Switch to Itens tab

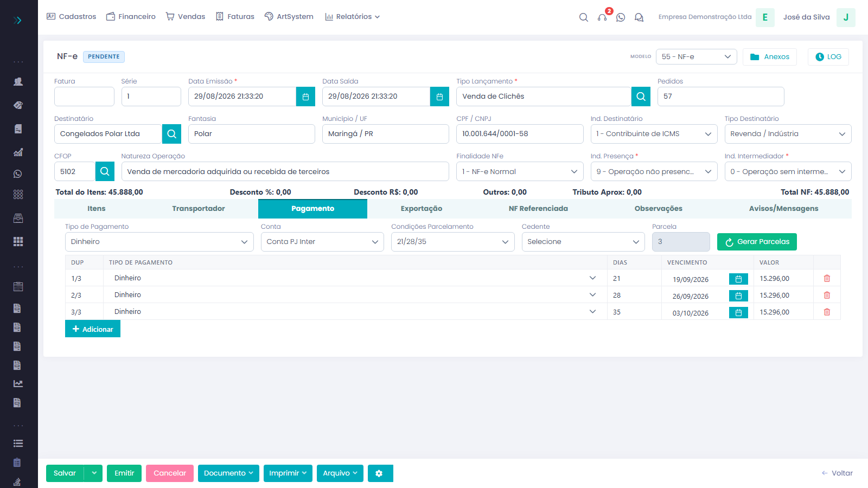pyautogui.click(x=97, y=209)
